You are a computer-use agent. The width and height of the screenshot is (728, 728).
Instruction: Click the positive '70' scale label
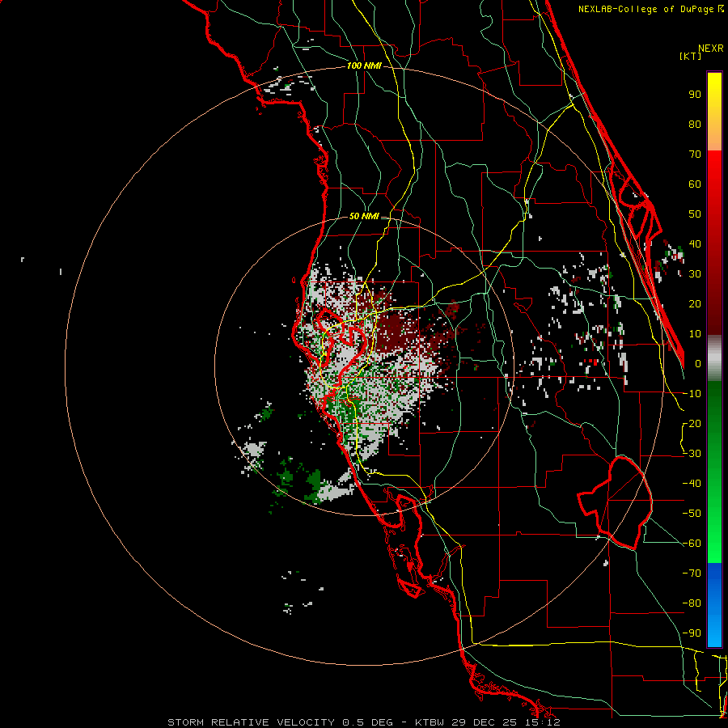point(695,154)
